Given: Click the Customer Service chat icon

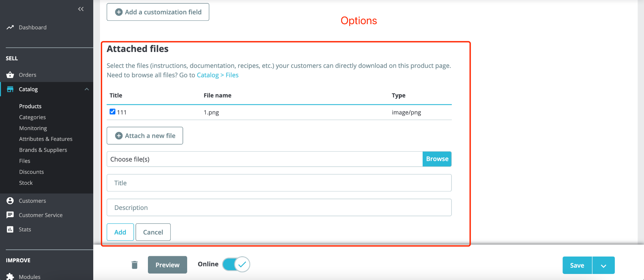Looking at the screenshot, I should point(10,215).
